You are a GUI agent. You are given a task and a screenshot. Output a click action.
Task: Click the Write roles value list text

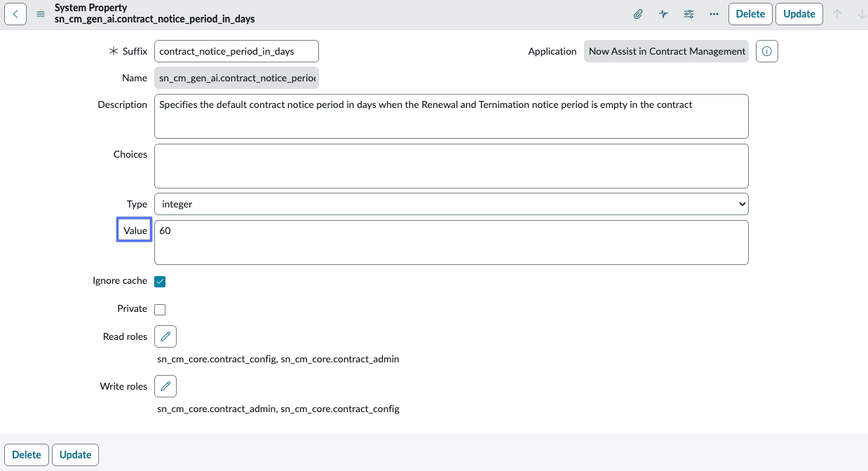point(278,409)
